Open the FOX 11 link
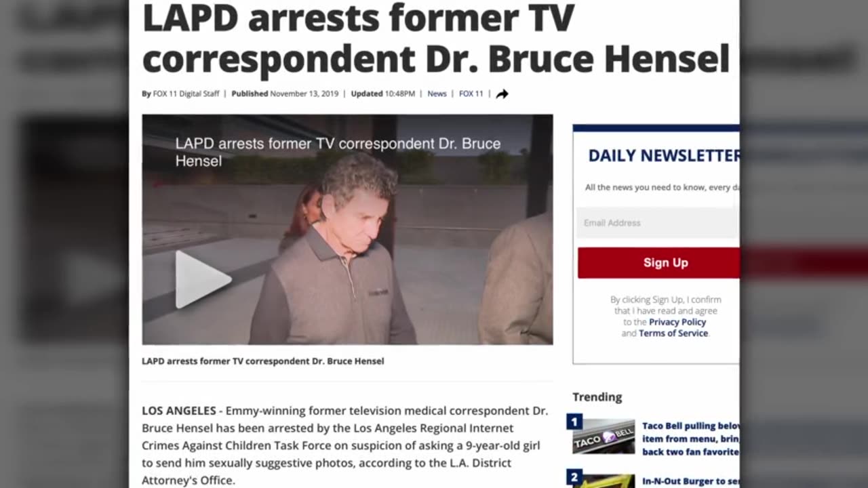The width and height of the screenshot is (868, 488). pyautogui.click(x=471, y=94)
